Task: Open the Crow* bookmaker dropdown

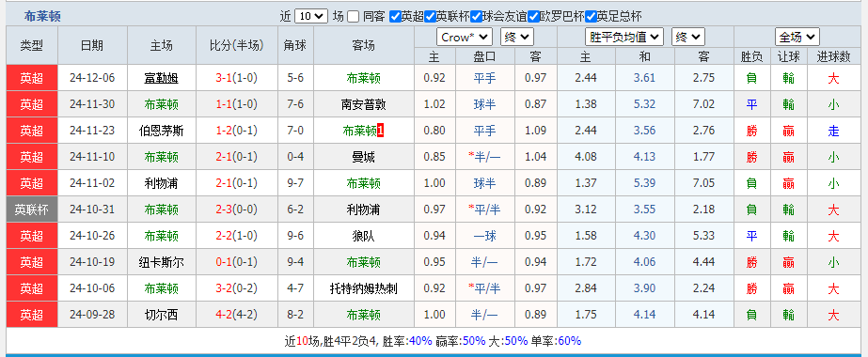Action: 465,37
